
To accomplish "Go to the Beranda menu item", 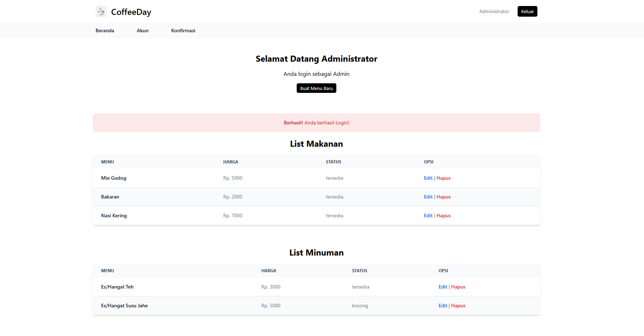I will pos(105,30).
